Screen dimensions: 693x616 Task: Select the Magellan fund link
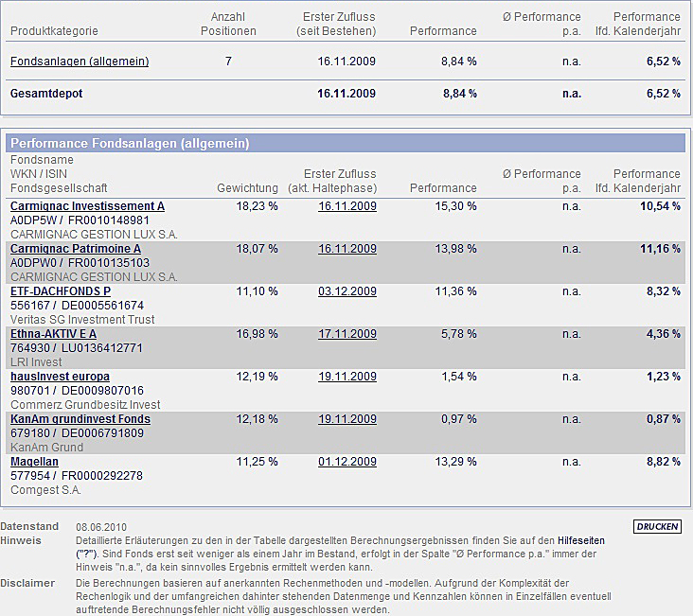[34, 462]
